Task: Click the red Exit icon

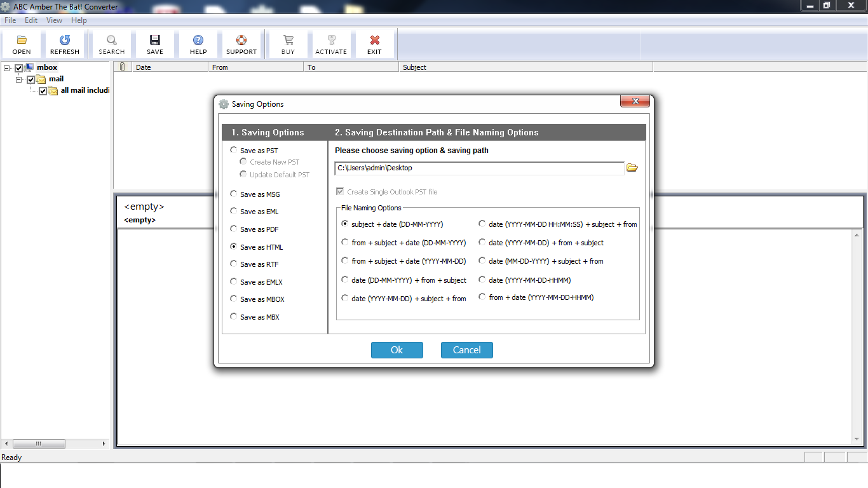Action: point(375,40)
